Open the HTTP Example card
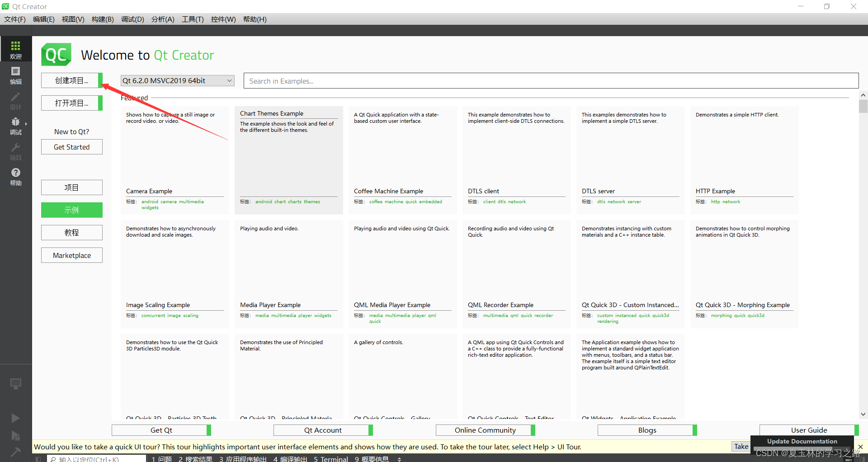The width and height of the screenshot is (868, 462). click(745, 160)
